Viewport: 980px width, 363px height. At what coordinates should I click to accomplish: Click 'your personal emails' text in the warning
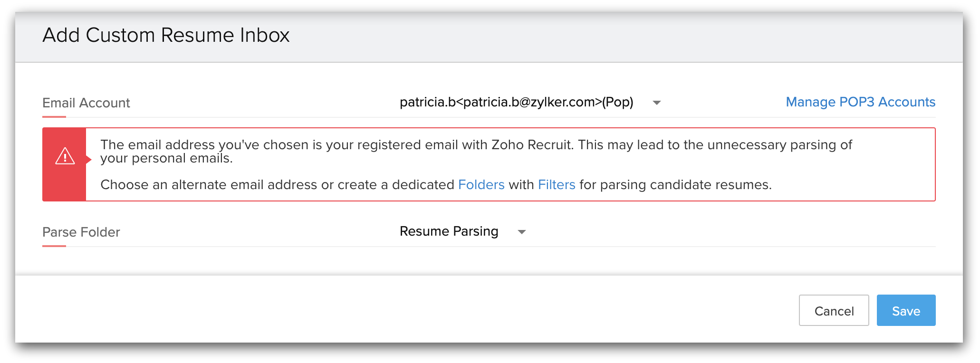tap(166, 159)
